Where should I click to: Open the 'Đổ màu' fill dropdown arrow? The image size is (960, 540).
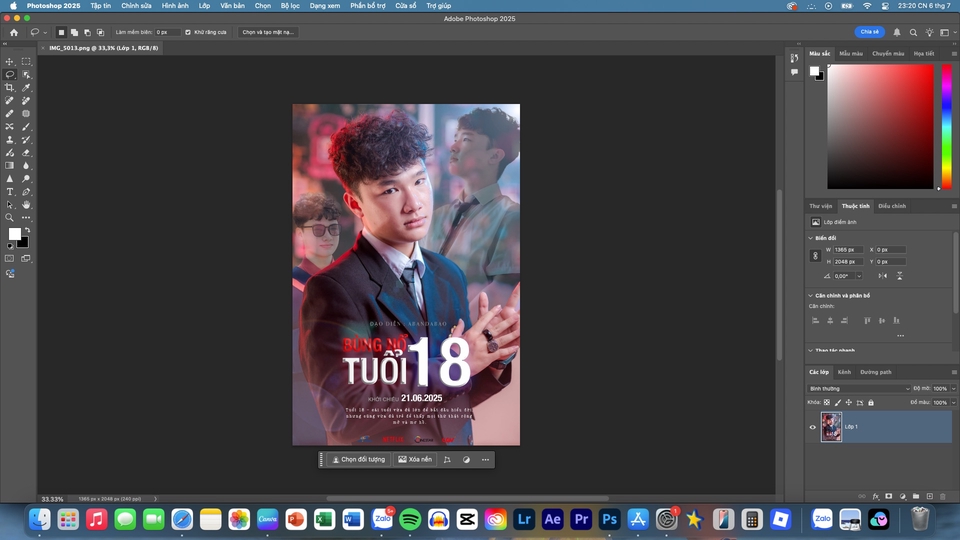click(953, 403)
